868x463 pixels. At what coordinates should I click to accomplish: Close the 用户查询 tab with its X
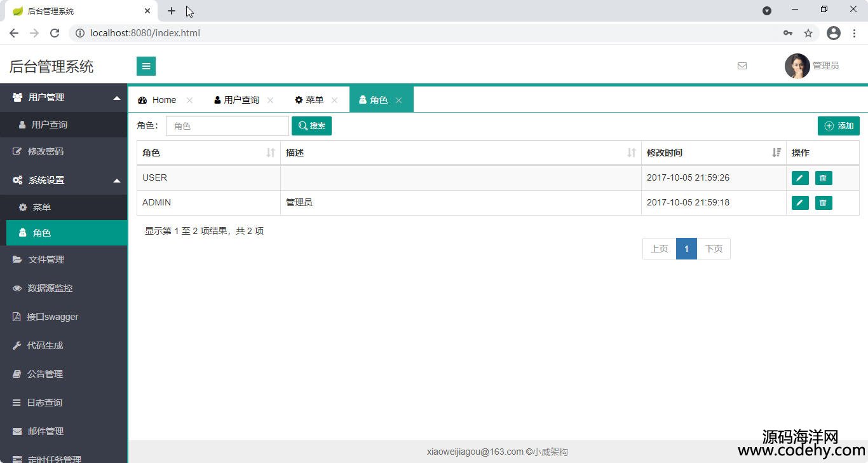click(270, 100)
